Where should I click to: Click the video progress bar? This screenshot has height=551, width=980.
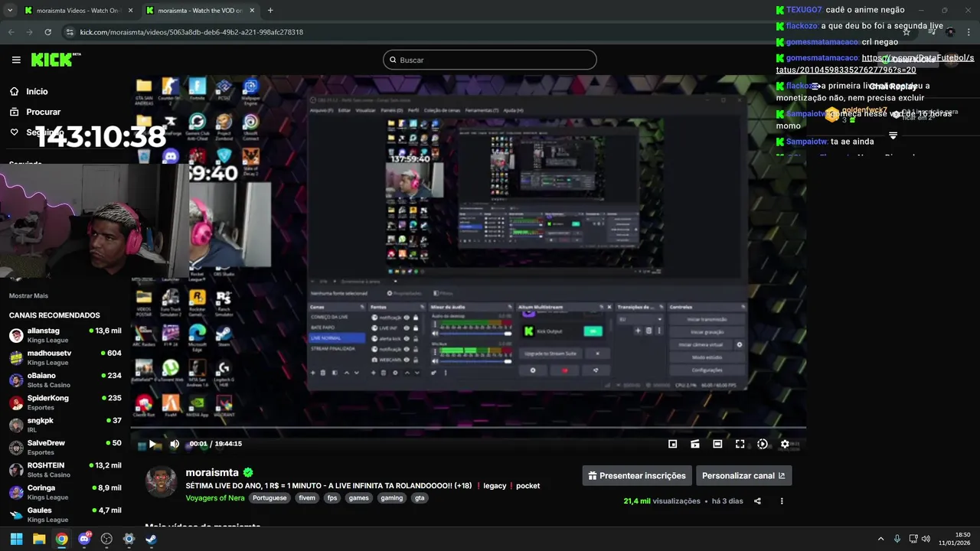tap(468, 428)
